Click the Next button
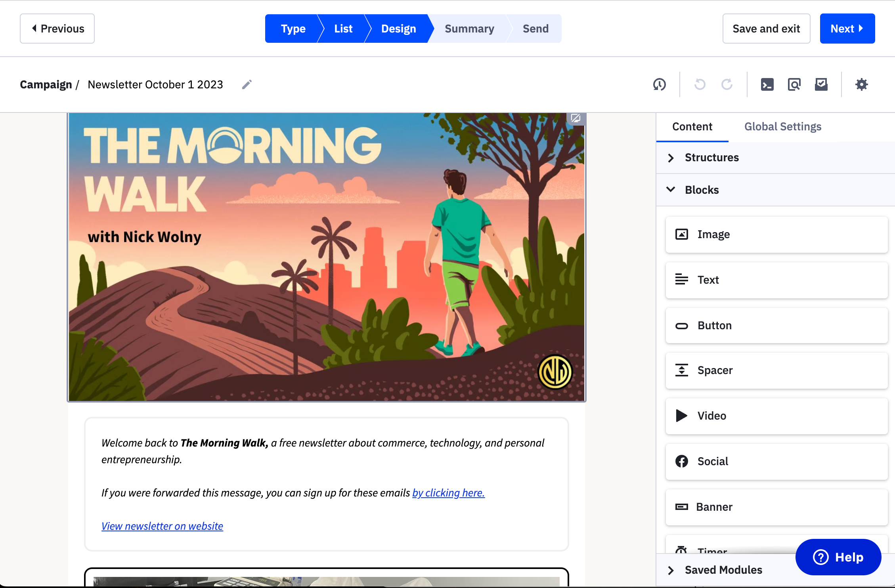 [x=847, y=29]
